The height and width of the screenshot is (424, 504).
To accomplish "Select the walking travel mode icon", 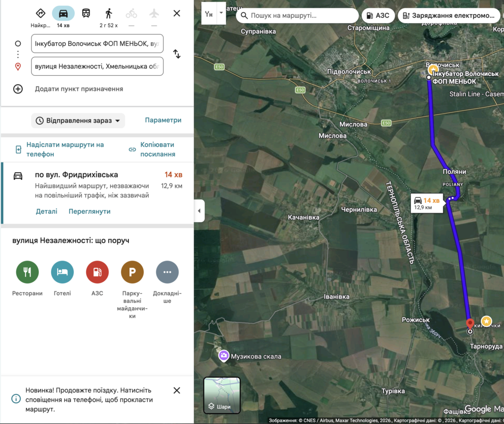I will [109, 13].
